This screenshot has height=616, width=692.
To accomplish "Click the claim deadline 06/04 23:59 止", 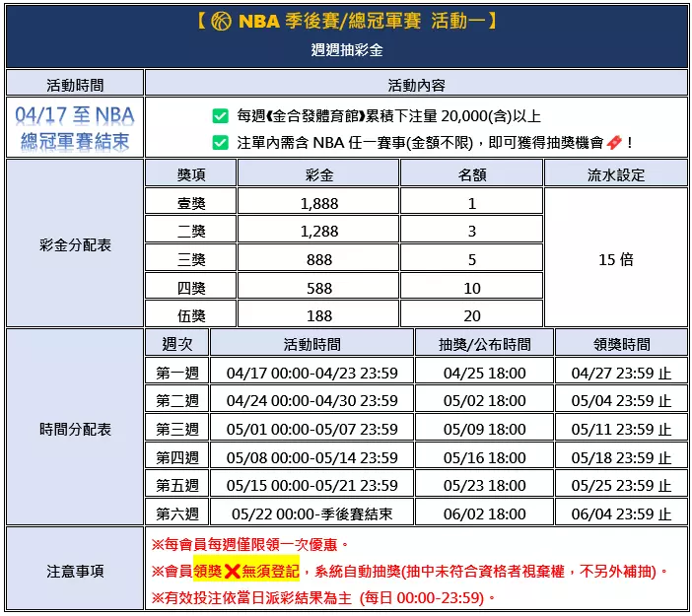I will coord(621,513).
